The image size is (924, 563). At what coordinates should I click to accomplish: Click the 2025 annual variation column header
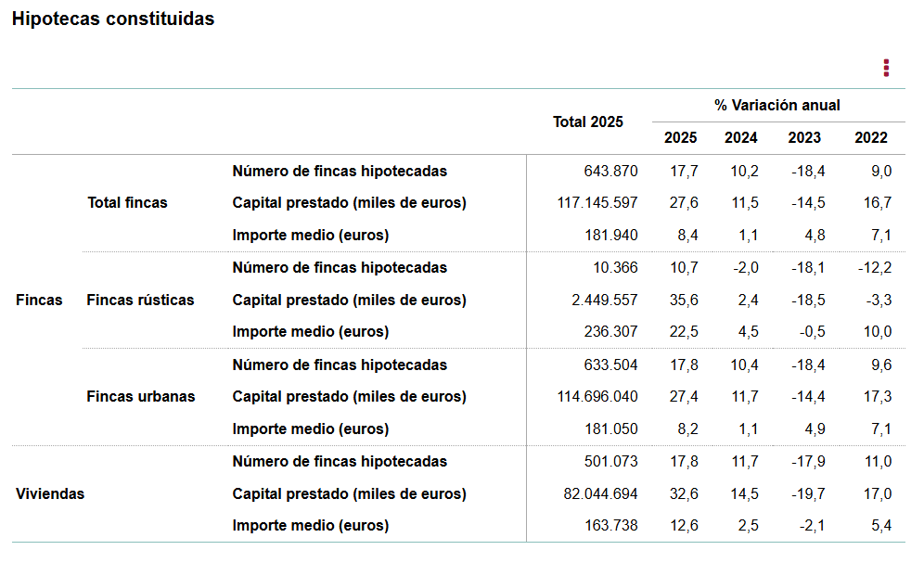click(x=681, y=137)
